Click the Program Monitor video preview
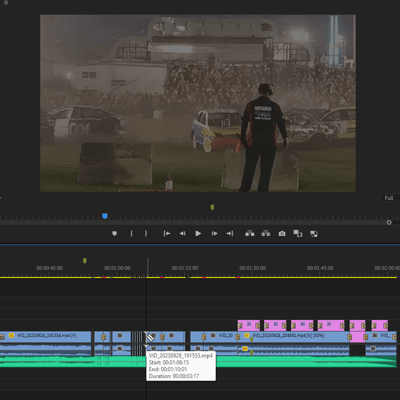This screenshot has height=400, width=400. coord(198,103)
